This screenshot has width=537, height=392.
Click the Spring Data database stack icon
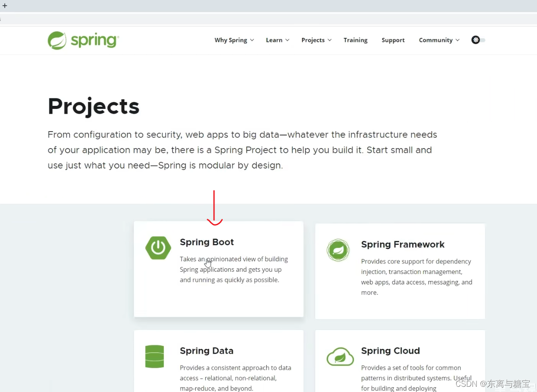pos(154,357)
